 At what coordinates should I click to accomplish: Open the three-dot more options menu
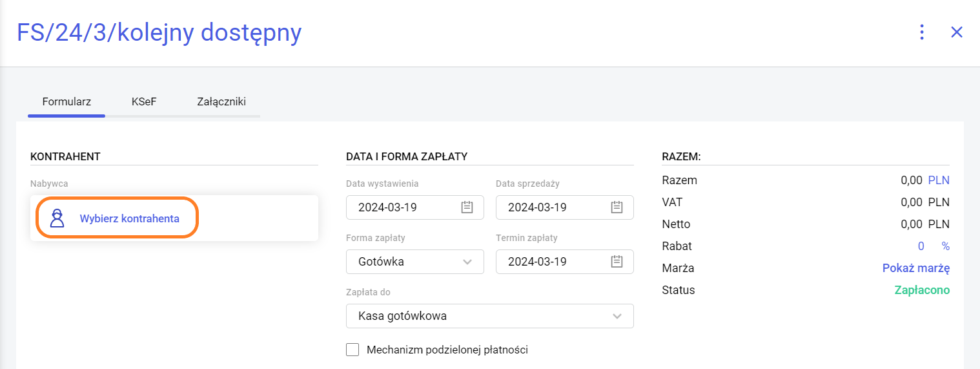pos(922,32)
